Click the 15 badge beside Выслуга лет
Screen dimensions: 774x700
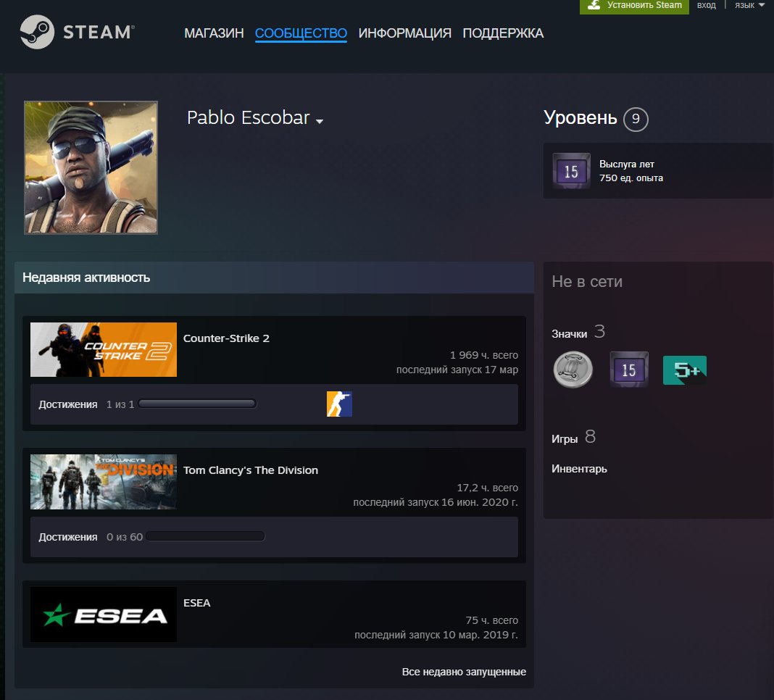tap(571, 171)
